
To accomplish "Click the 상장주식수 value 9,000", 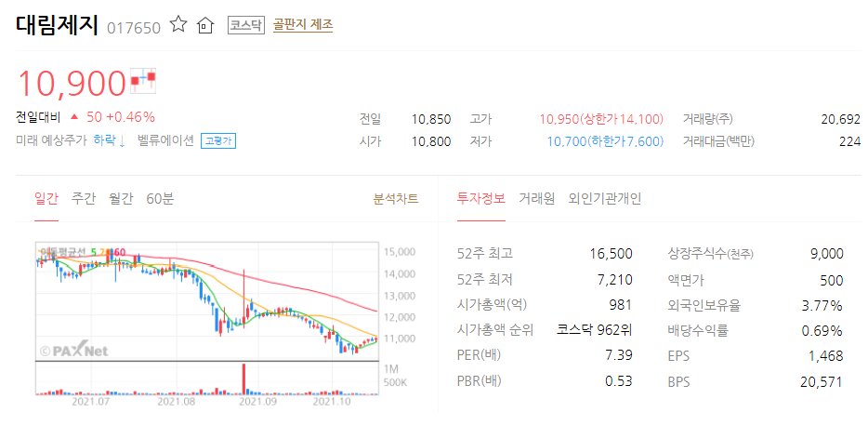I will (826, 254).
